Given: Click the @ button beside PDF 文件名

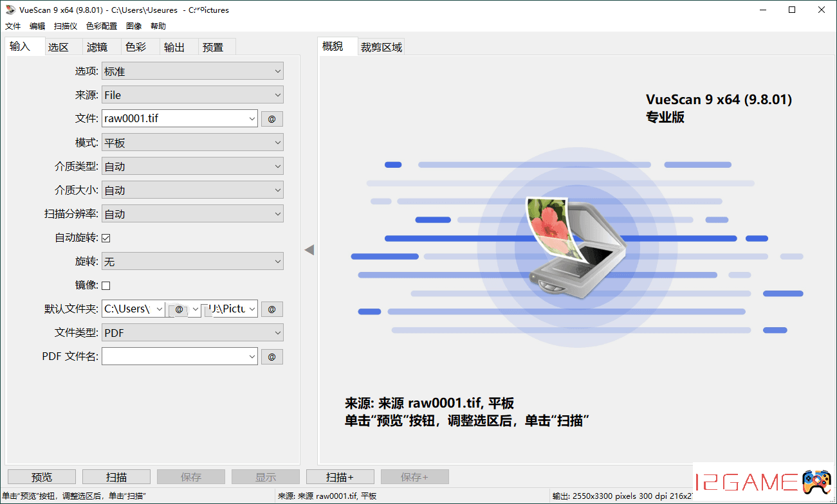Looking at the screenshot, I should coord(271,357).
